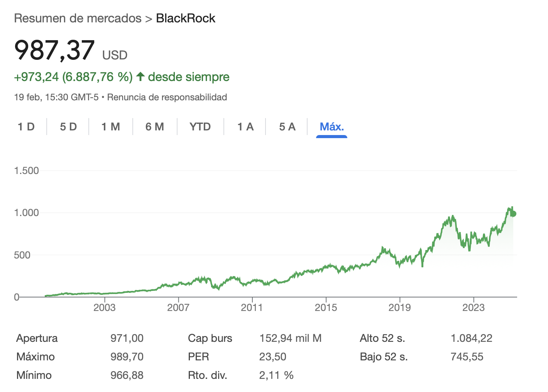Switch chart to 1 A range
This screenshot has height=392, width=548.
point(245,127)
